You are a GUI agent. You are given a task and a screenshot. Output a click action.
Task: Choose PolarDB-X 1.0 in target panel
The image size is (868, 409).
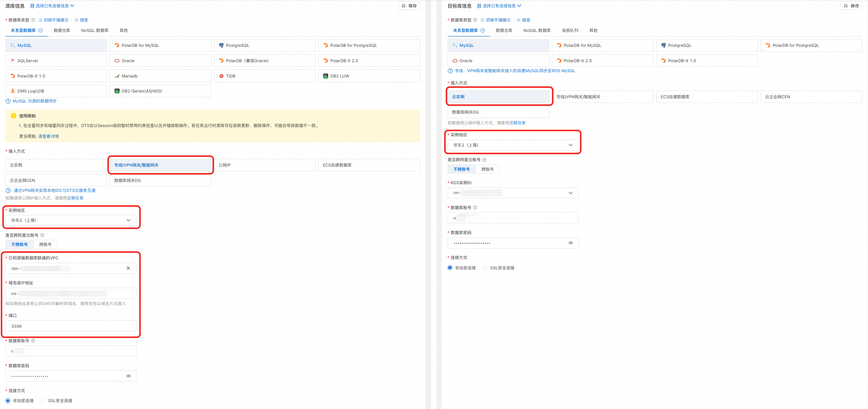[x=707, y=61]
